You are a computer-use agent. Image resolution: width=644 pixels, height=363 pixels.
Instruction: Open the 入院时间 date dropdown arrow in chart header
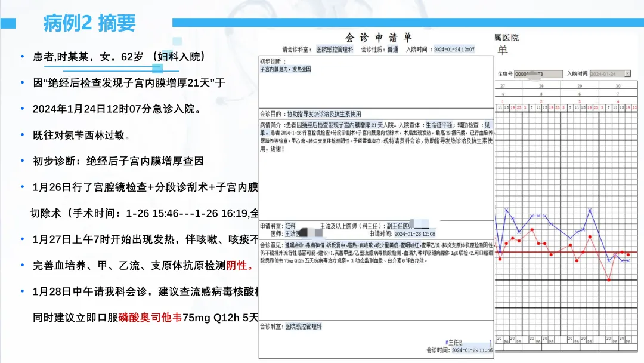pyautogui.click(x=627, y=73)
